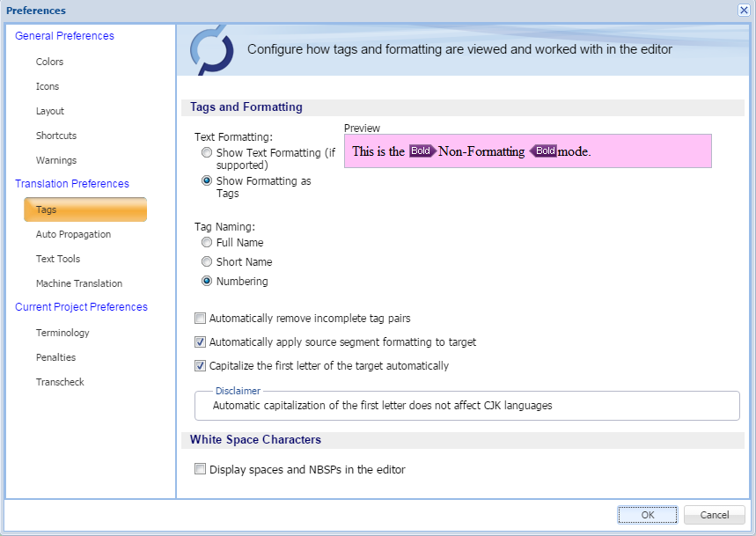Choose Short Name tag naming
The height and width of the screenshot is (536, 756).
206,261
